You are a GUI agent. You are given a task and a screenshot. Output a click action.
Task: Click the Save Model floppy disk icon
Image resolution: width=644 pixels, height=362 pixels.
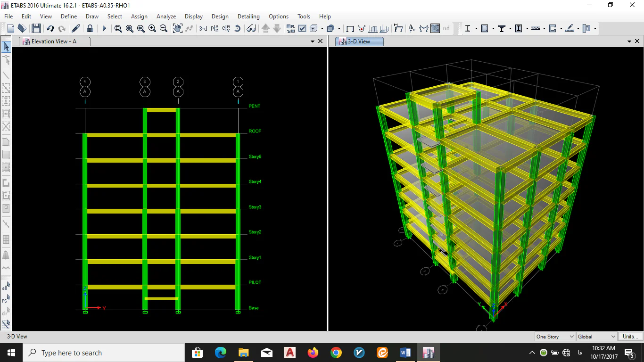coord(36,28)
